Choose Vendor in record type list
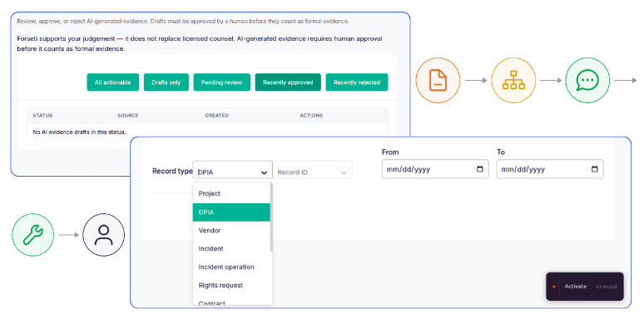This screenshot has width=644, height=320. tap(231, 230)
